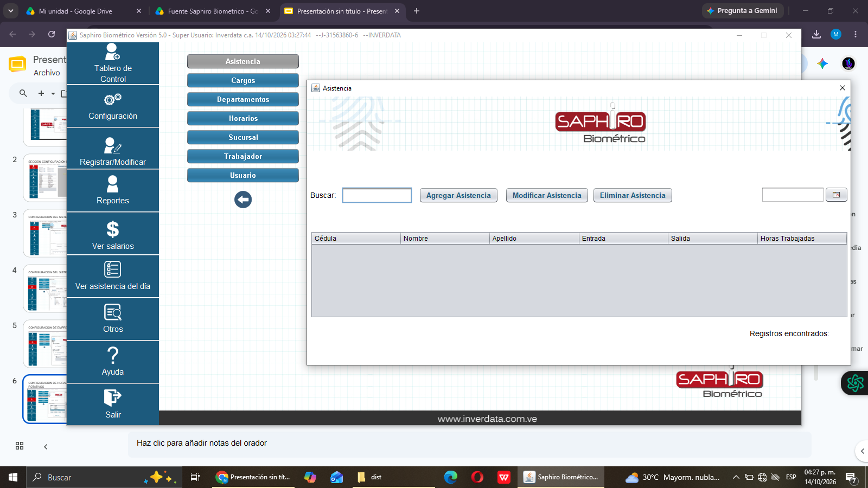Select Registrar/Modificar sidebar icon
The height and width of the screenshot is (488, 868).
coord(113,145)
